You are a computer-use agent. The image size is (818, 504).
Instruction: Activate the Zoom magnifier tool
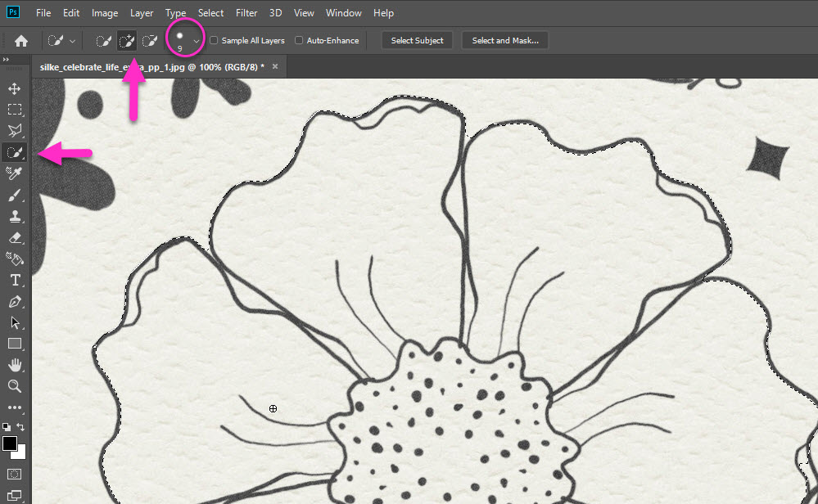[15, 386]
